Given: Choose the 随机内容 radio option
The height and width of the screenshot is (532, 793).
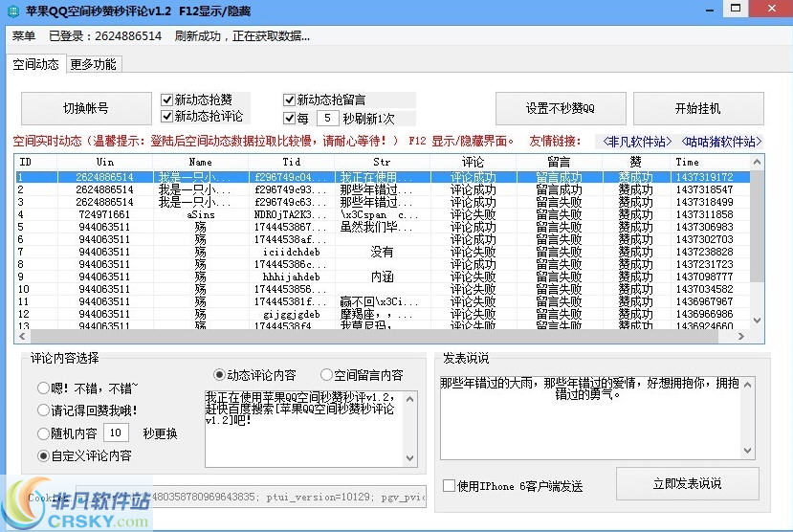Looking at the screenshot, I should pos(44,434).
